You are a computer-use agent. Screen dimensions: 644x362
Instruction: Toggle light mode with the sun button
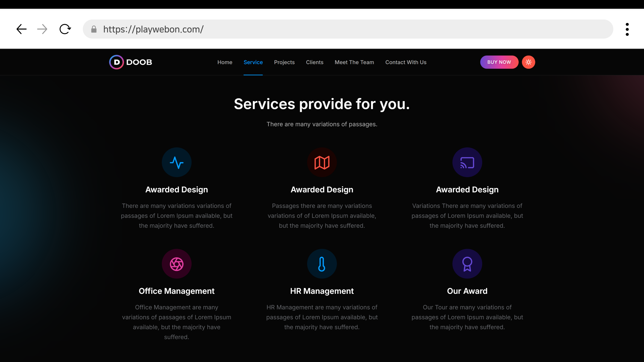coord(528,62)
